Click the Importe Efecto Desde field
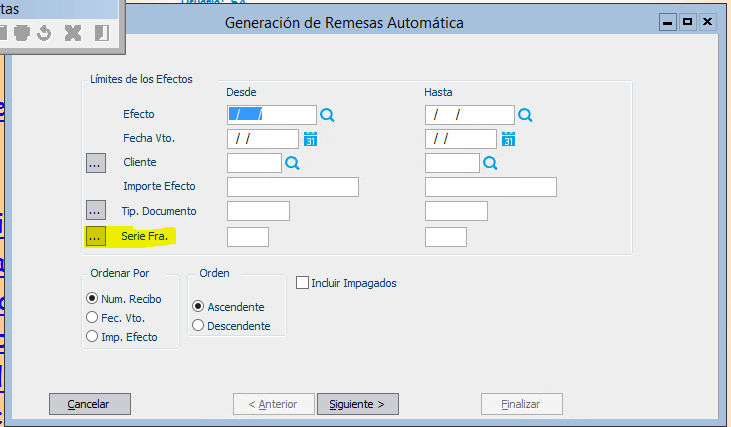 pos(293,187)
